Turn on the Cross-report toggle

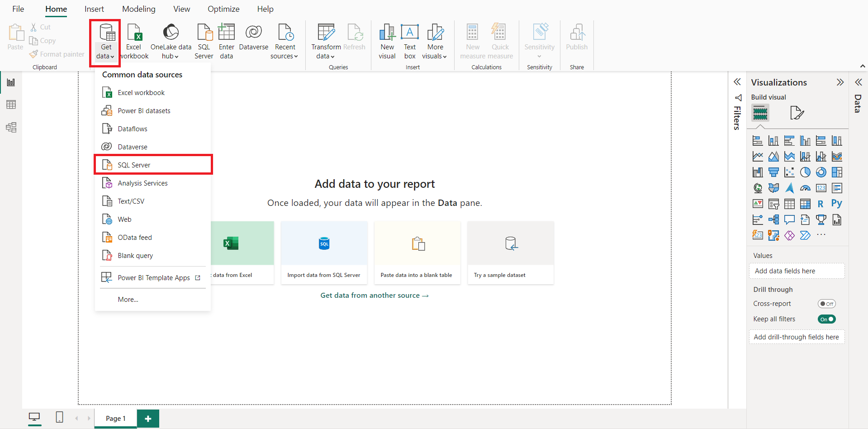click(826, 304)
